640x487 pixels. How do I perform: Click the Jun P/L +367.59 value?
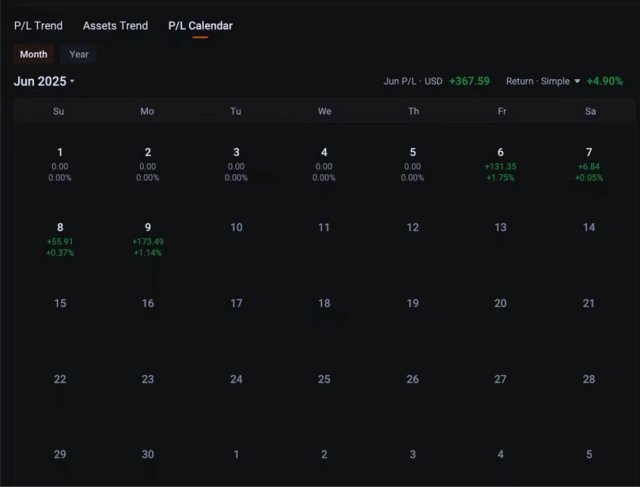pyautogui.click(x=469, y=82)
